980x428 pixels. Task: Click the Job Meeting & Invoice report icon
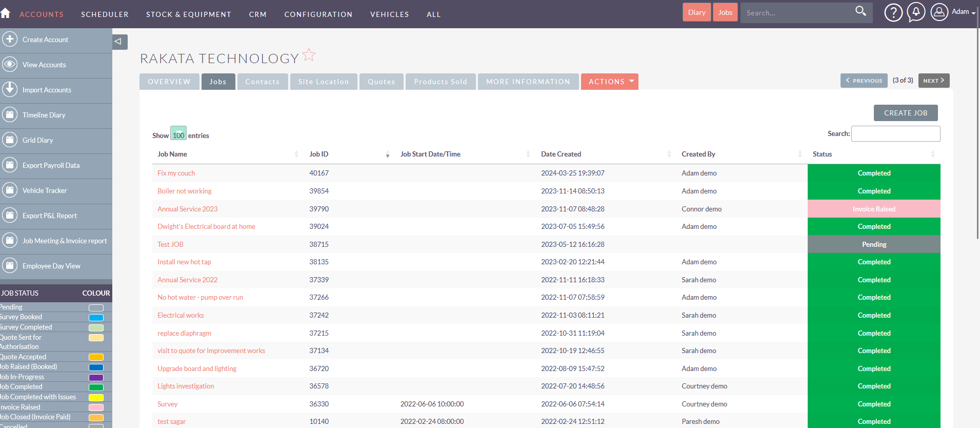(x=10, y=240)
